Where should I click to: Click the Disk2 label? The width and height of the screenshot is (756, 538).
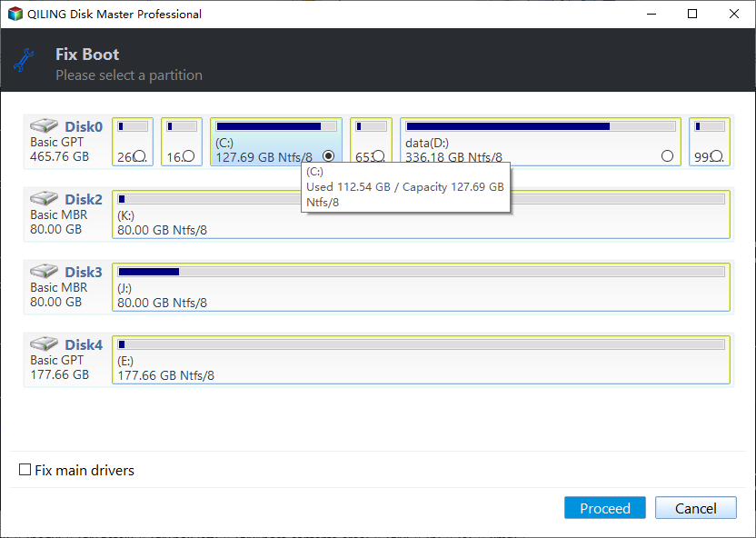84,199
